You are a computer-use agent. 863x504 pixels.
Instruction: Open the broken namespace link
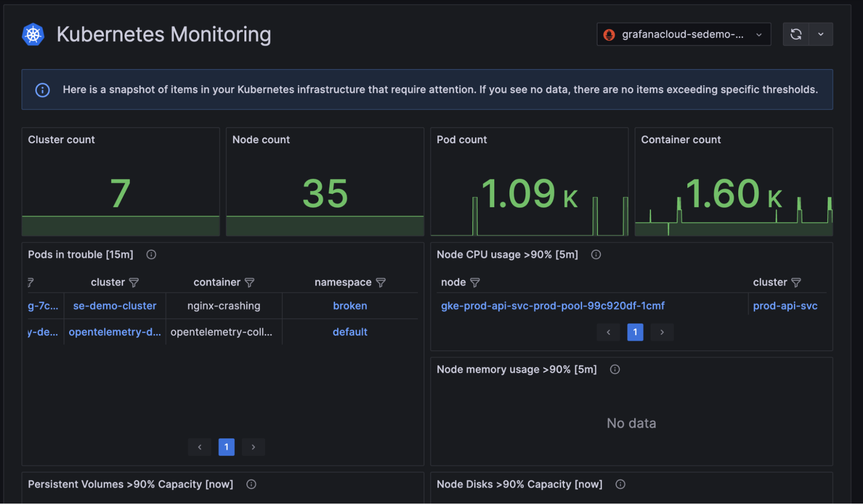(x=350, y=306)
